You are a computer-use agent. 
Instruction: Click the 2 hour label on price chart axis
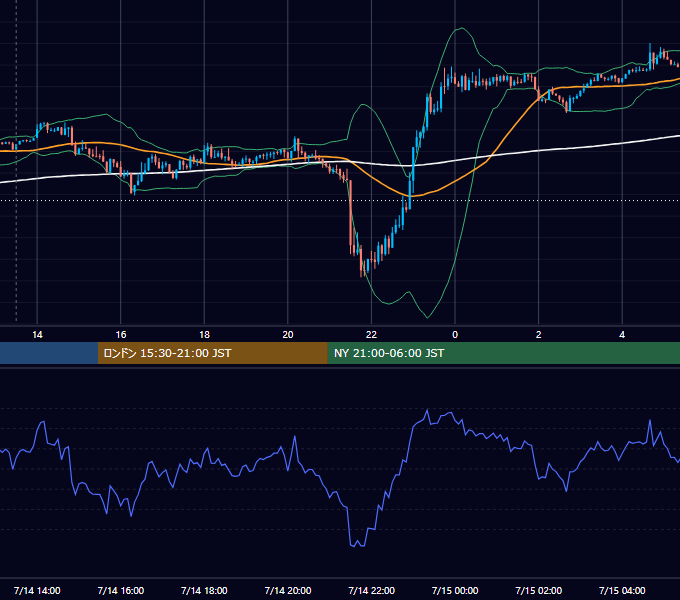click(x=538, y=335)
